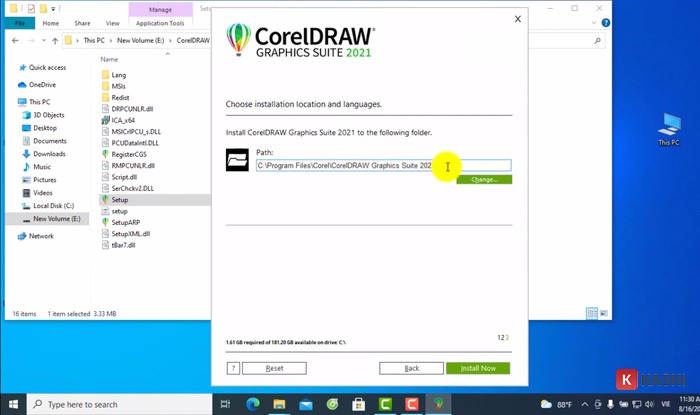Open the Windows Start menu

tap(14, 404)
